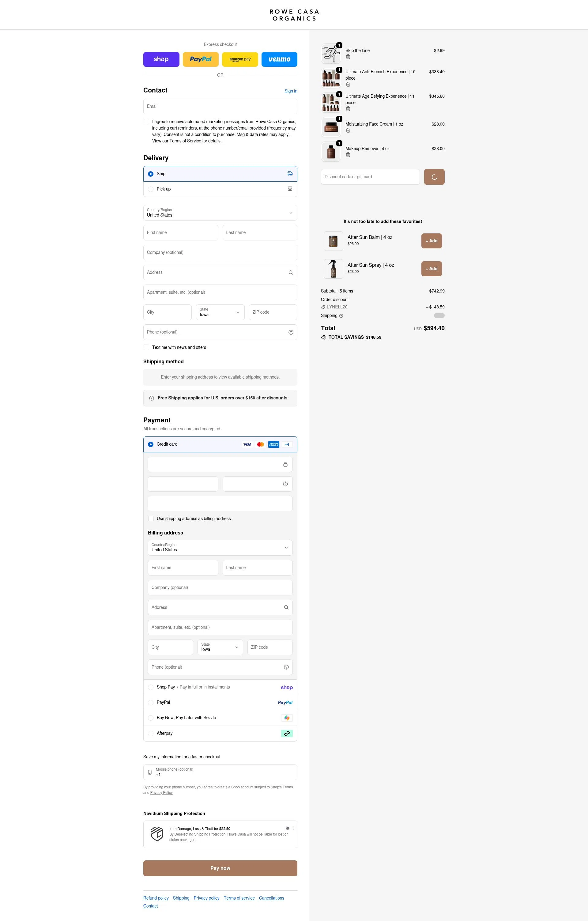Open the billing address State dropdown
Screen dimensions: 588x921
(220, 647)
